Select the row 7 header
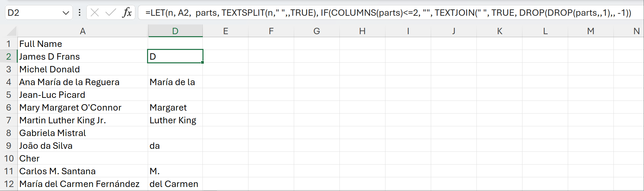 (9, 120)
